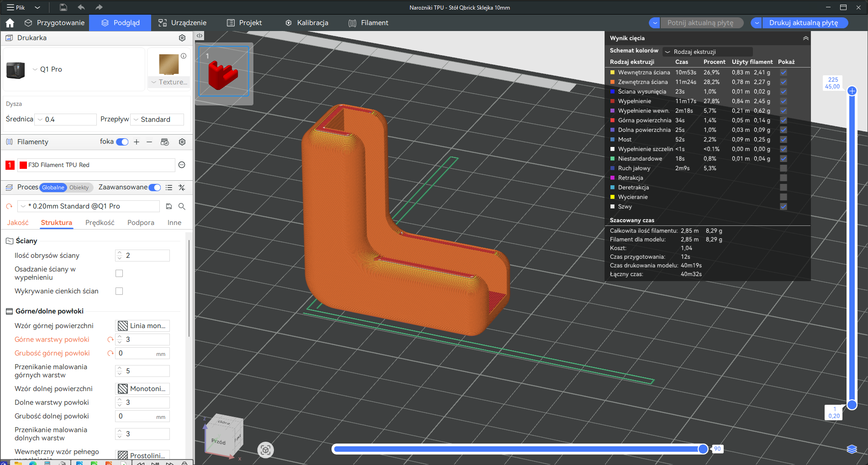The height and width of the screenshot is (465, 868).
Task: Reset Górne warstwy powłoki to default
Action: coord(110,340)
